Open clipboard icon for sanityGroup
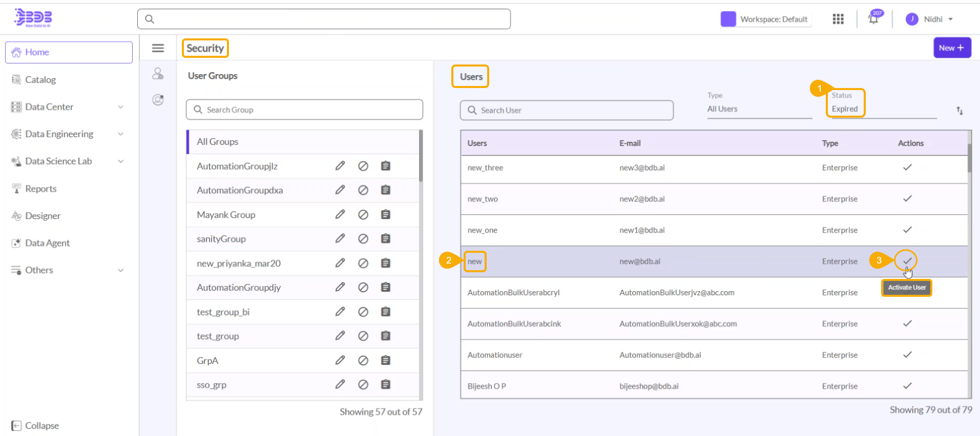The height and width of the screenshot is (436, 980). (x=386, y=238)
